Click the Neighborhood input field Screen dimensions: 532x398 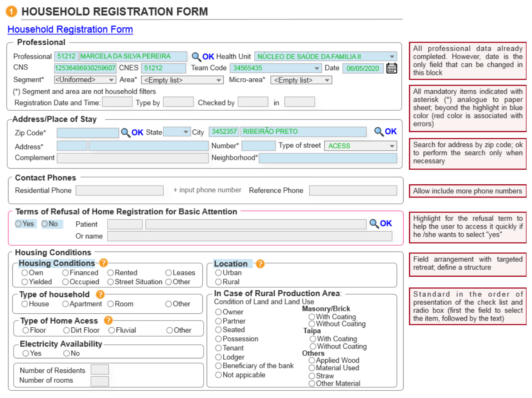[327, 158]
